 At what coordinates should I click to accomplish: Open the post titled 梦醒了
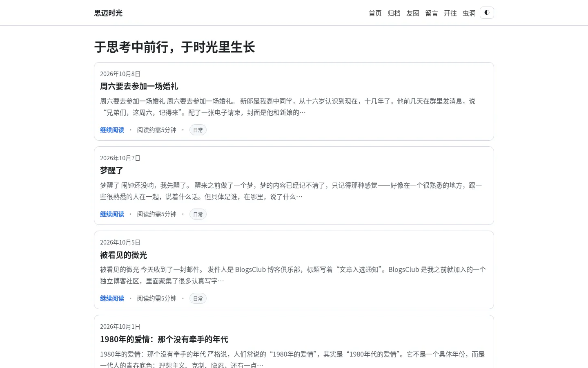coord(111,171)
